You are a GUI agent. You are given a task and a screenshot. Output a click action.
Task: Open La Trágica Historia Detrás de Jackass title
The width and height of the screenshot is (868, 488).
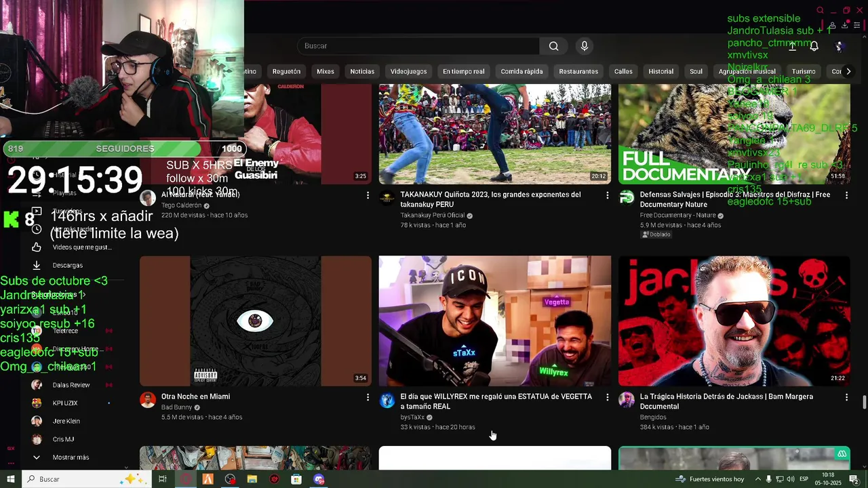click(726, 401)
